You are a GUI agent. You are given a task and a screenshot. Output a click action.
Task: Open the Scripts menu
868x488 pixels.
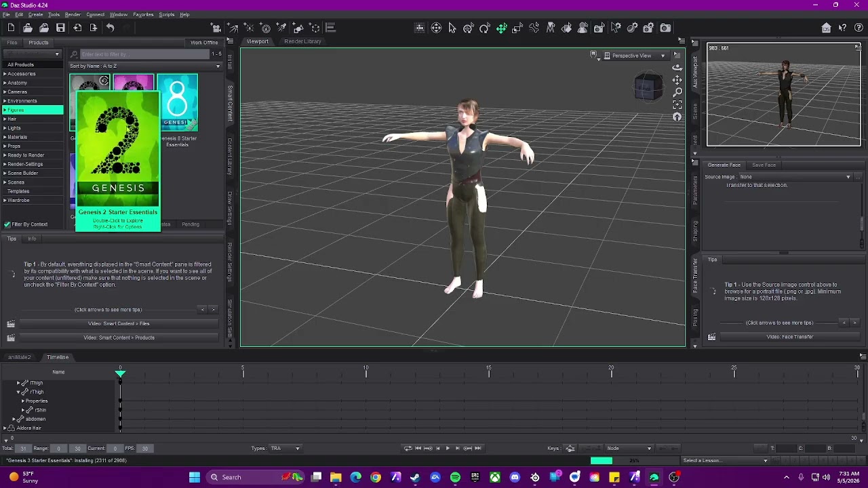pyautogui.click(x=167, y=14)
